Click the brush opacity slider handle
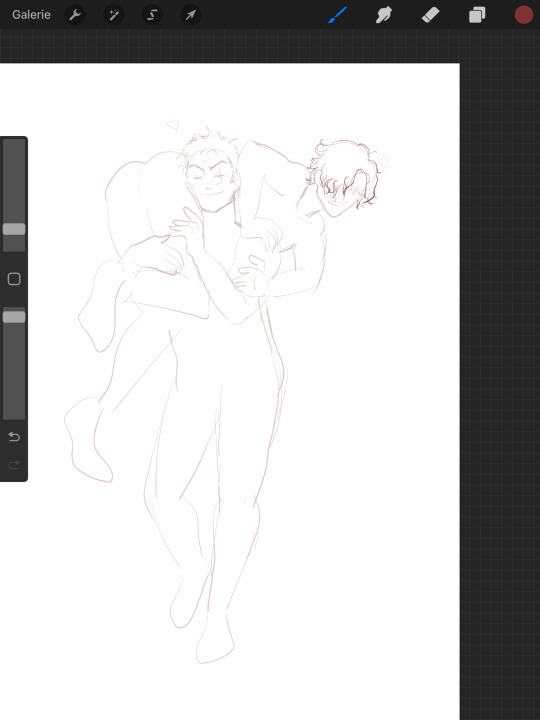The height and width of the screenshot is (720, 540). (14, 317)
